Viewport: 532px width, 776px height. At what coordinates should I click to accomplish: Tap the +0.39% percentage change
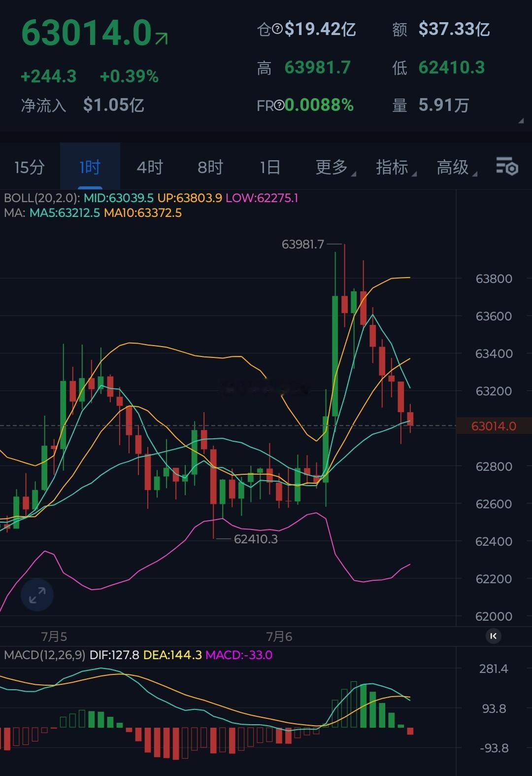(x=129, y=76)
